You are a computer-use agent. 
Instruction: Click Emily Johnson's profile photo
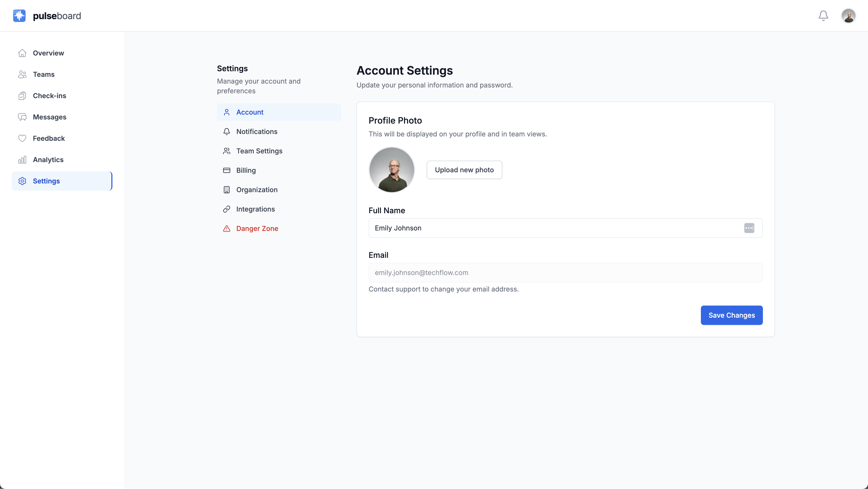(392, 170)
